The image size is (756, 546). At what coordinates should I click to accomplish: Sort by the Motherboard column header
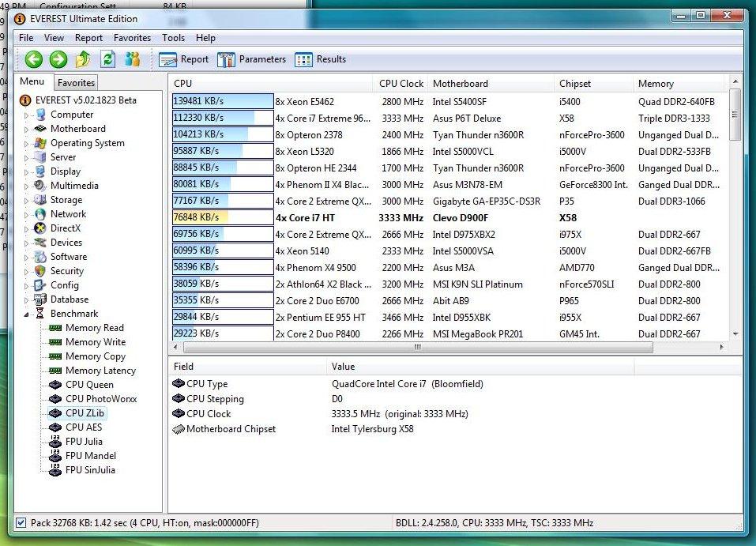click(x=491, y=84)
